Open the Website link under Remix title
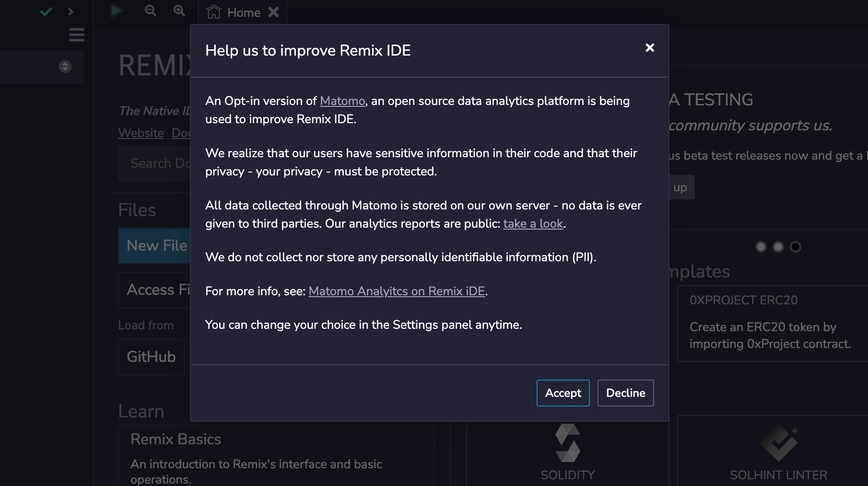The height and width of the screenshot is (486, 868). click(x=141, y=133)
